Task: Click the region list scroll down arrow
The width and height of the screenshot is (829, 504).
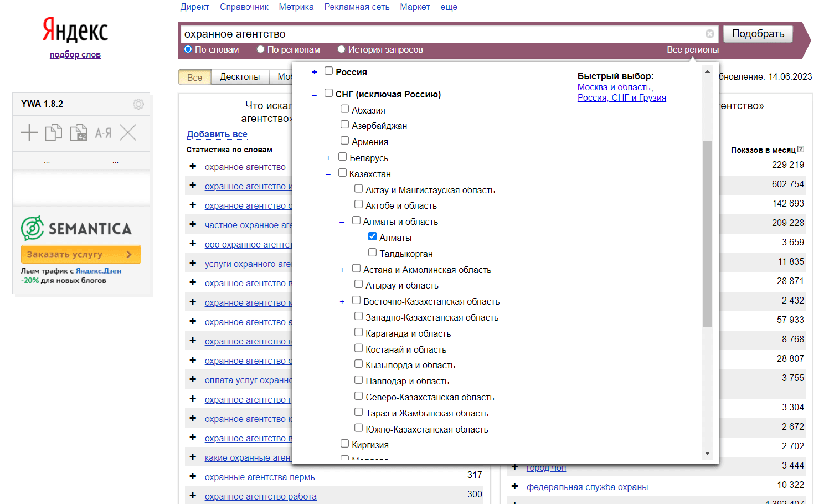Action: click(x=707, y=453)
